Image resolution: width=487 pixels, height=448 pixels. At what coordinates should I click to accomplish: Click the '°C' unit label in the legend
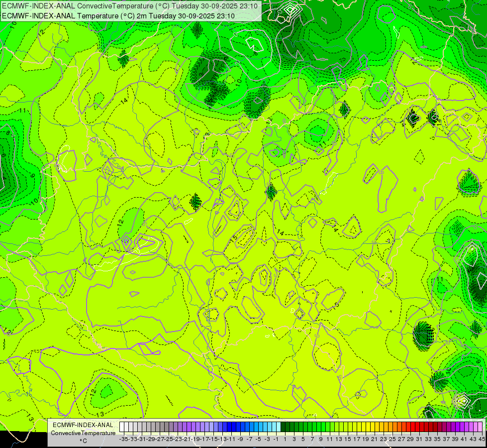click(83, 441)
